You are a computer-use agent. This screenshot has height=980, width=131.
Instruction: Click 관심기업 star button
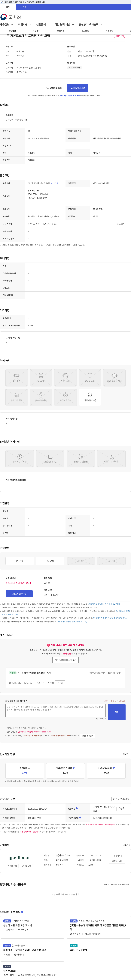click(x=12, y=866)
